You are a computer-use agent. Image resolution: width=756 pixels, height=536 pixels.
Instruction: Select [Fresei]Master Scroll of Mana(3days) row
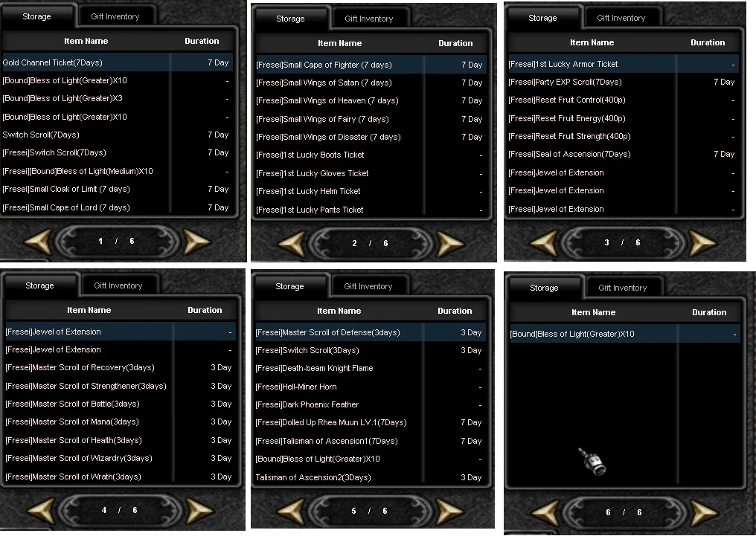point(121,422)
